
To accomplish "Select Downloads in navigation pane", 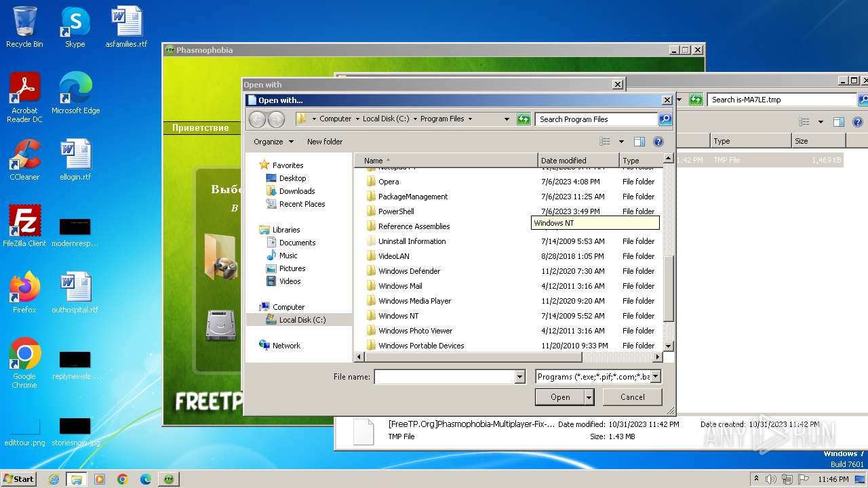I will (297, 191).
